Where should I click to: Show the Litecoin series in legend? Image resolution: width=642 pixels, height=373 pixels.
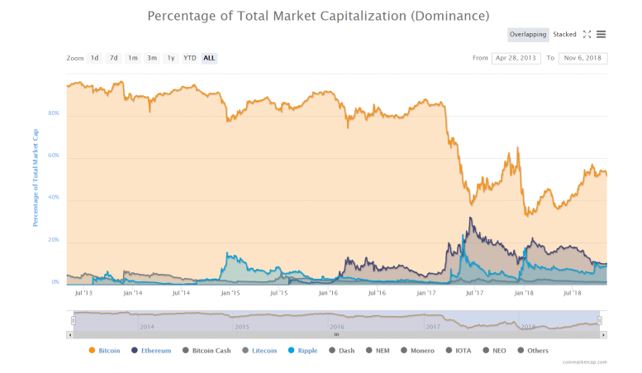(x=260, y=350)
